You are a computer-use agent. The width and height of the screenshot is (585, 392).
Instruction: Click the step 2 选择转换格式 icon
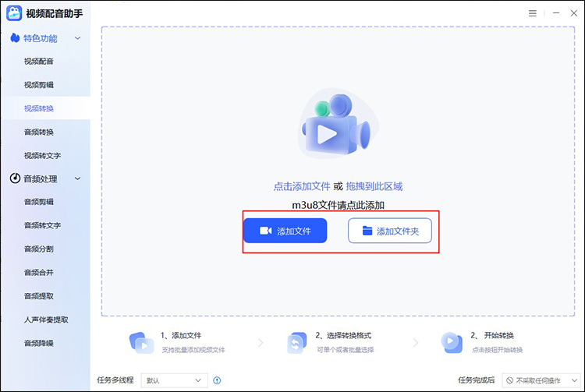296,342
